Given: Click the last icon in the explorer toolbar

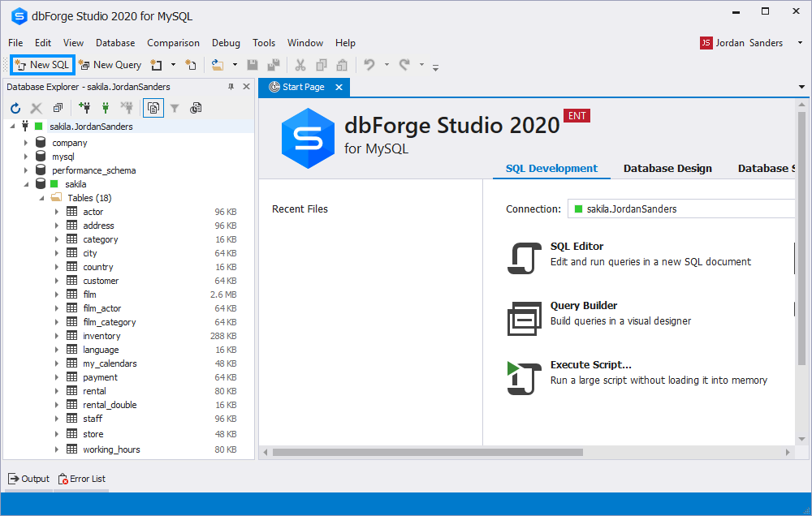Looking at the screenshot, I should click(x=196, y=108).
